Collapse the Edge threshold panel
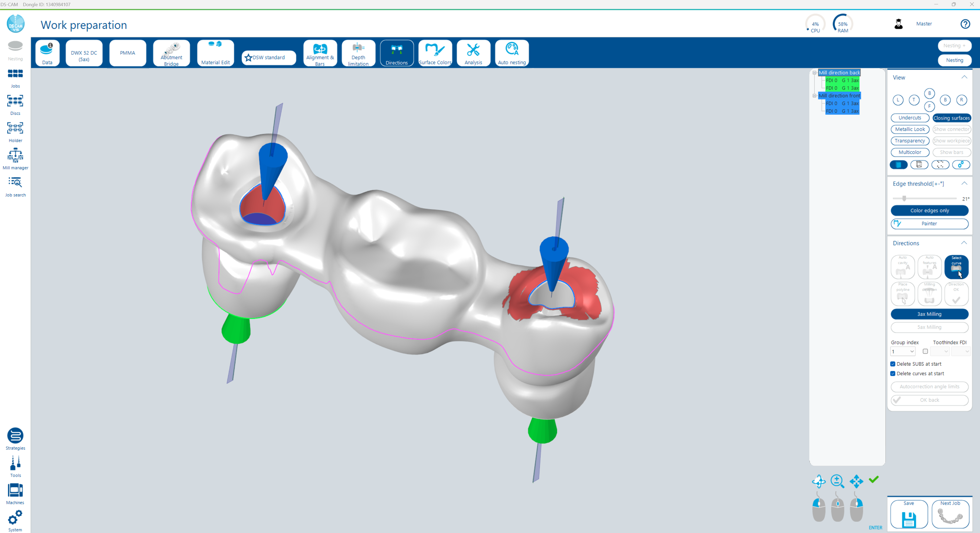 964,183
